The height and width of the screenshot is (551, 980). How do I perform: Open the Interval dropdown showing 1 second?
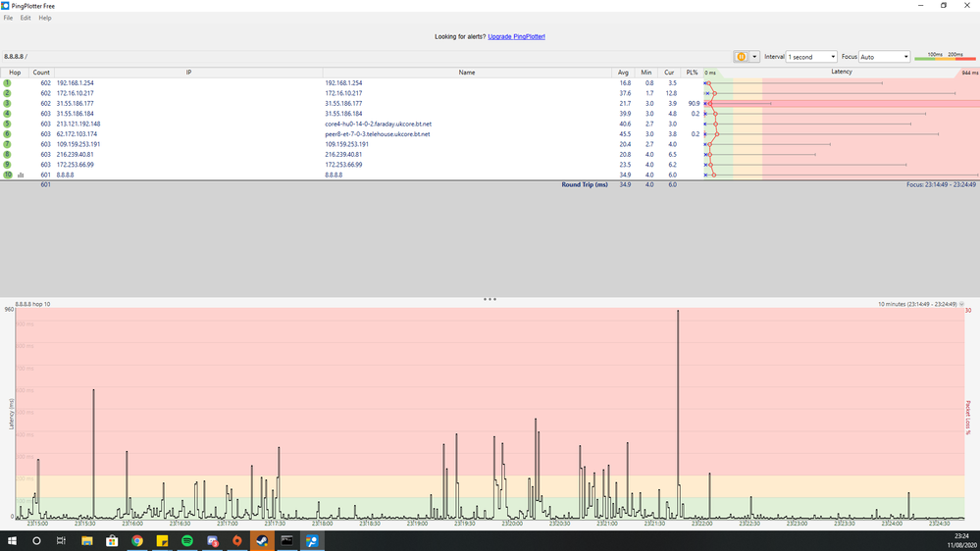pos(813,57)
